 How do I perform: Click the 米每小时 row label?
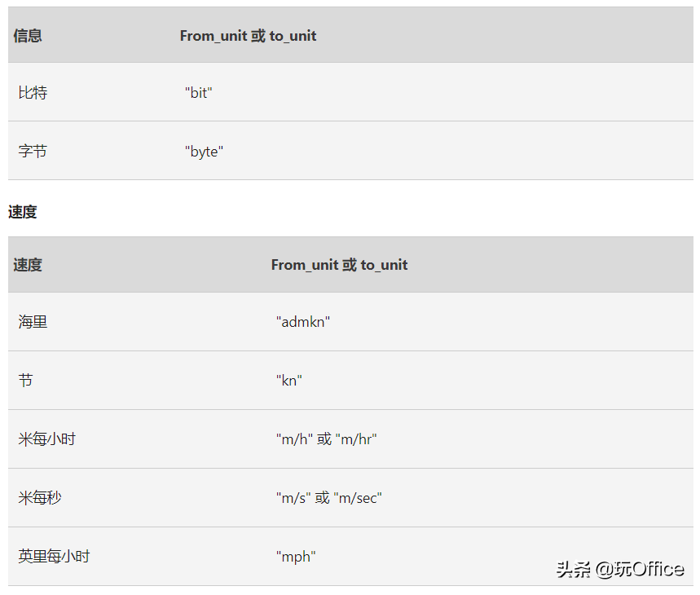[x=47, y=439]
